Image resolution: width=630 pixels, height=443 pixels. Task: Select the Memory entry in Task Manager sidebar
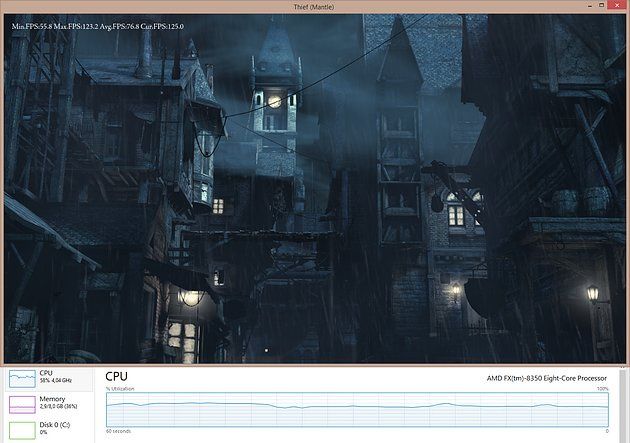coord(49,404)
